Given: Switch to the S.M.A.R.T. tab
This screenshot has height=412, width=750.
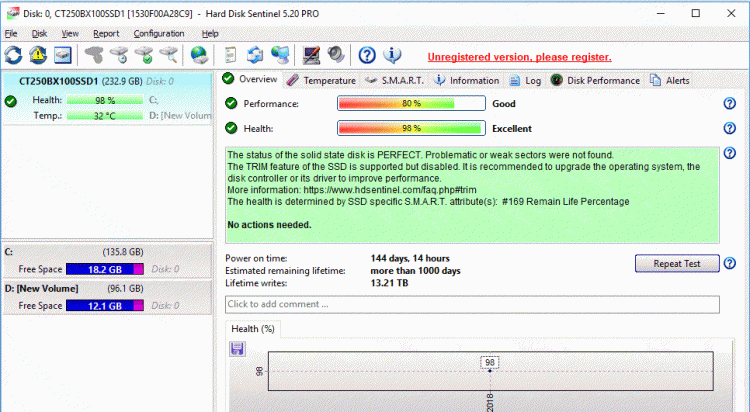Looking at the screenshot, I should 395,80.
